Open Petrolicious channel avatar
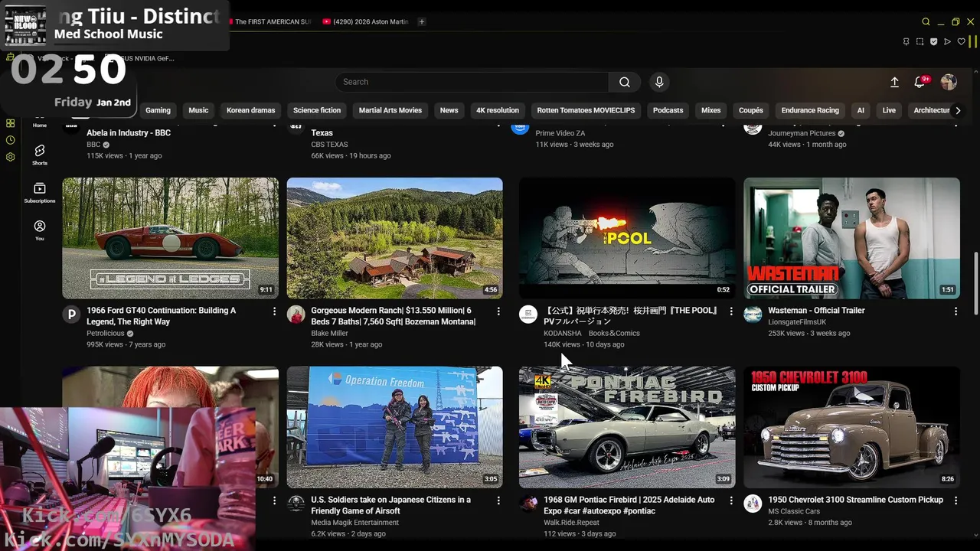The height and width of the screenshot is (551, 980). 71,315
